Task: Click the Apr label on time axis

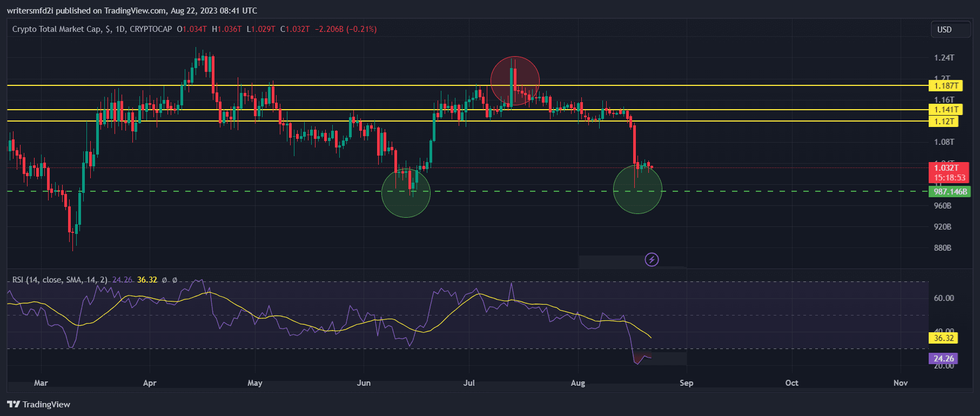Action: click(150, 383)
